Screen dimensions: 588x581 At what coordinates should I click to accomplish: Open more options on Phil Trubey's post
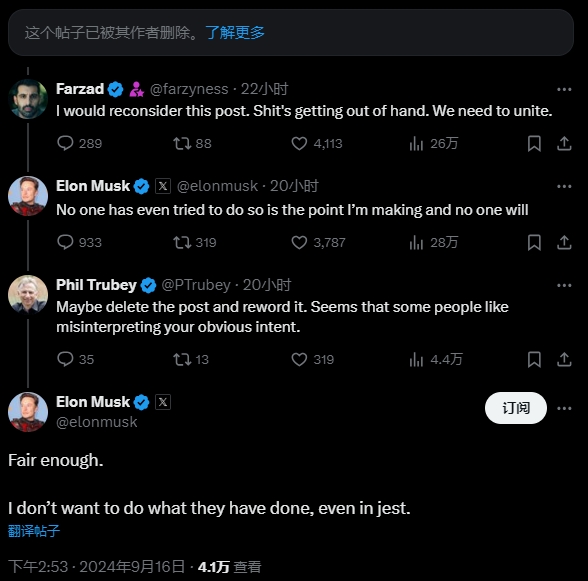tap(564, 285)
